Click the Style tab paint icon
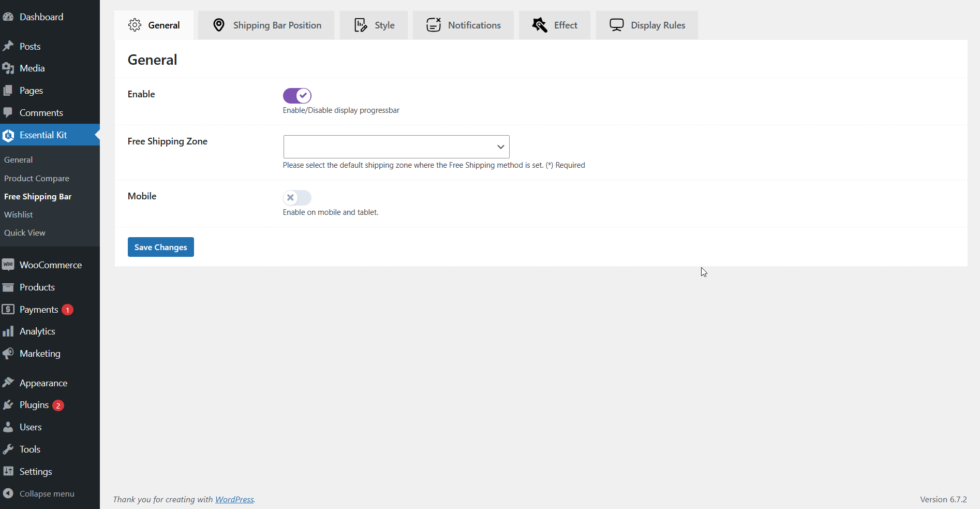 361,25
